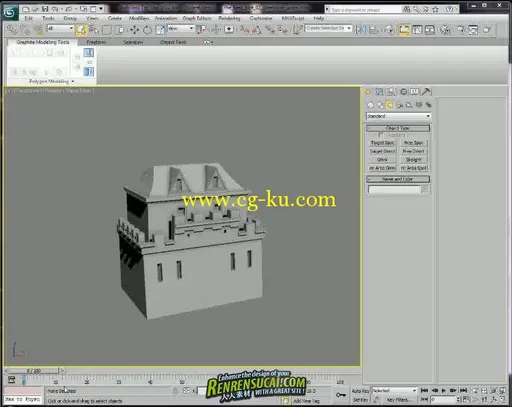The width and height of the screenshot is (512, 407).
Task: Click the Select Object tool in main toolbar
Action: click(x=81, y=30)
